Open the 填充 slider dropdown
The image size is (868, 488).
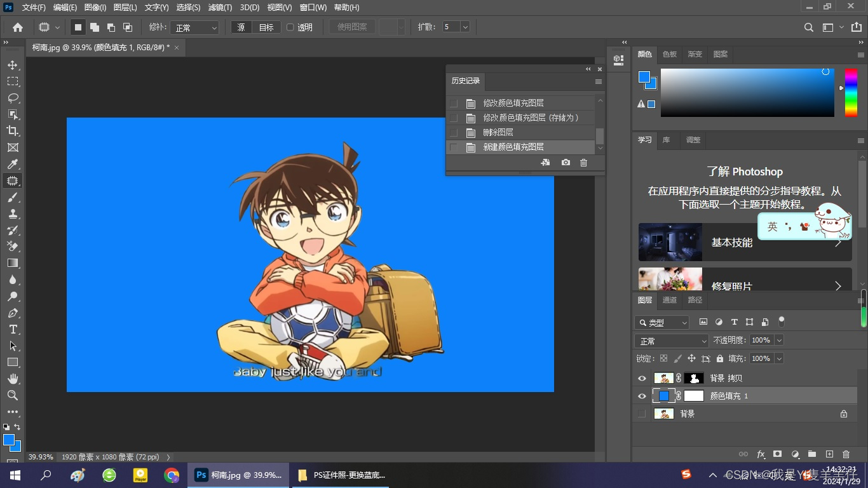(x=779, y=358)
